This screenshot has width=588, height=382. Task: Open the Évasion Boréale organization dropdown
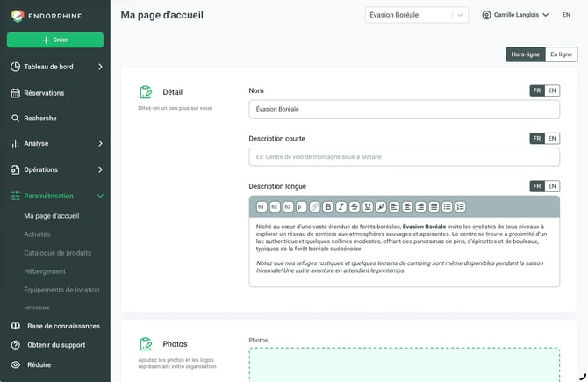pyautogui.click(x=417, y=15)
